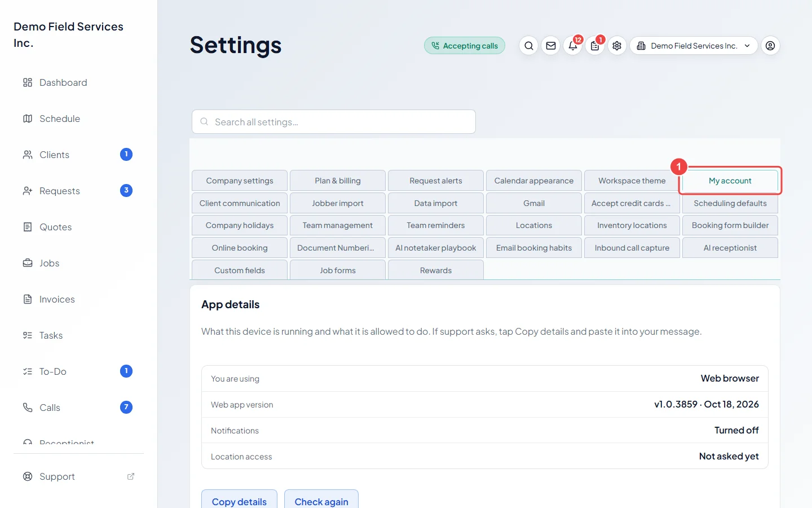The height and width of the screenshot is (508, 812).
Task: Open the Rewards tab
Action: [x=436, y=270]
